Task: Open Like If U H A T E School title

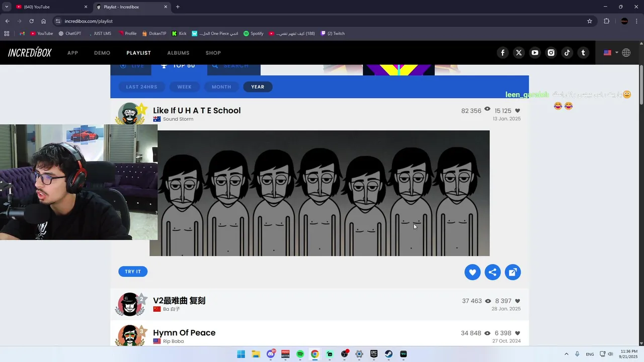Action: [197, 111]
